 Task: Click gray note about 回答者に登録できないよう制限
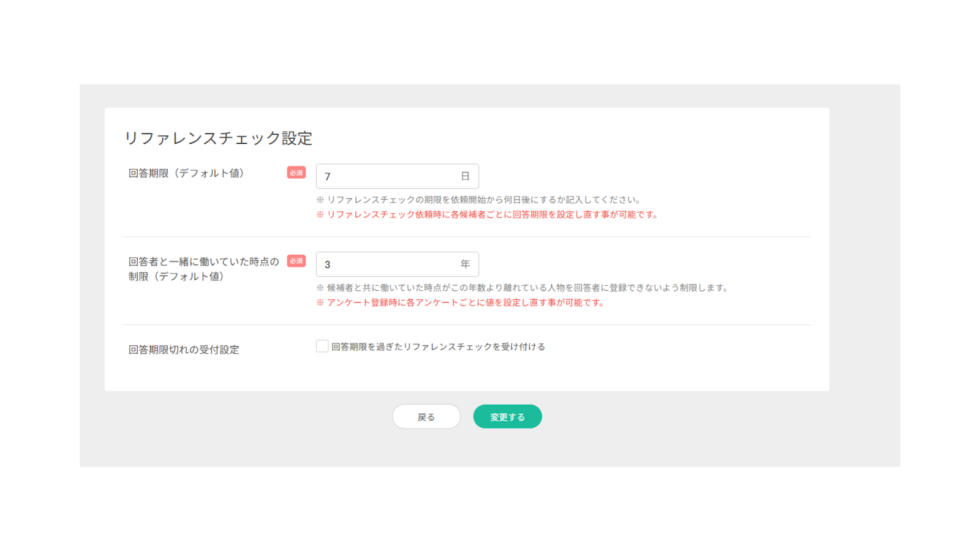tap(522, 288)
